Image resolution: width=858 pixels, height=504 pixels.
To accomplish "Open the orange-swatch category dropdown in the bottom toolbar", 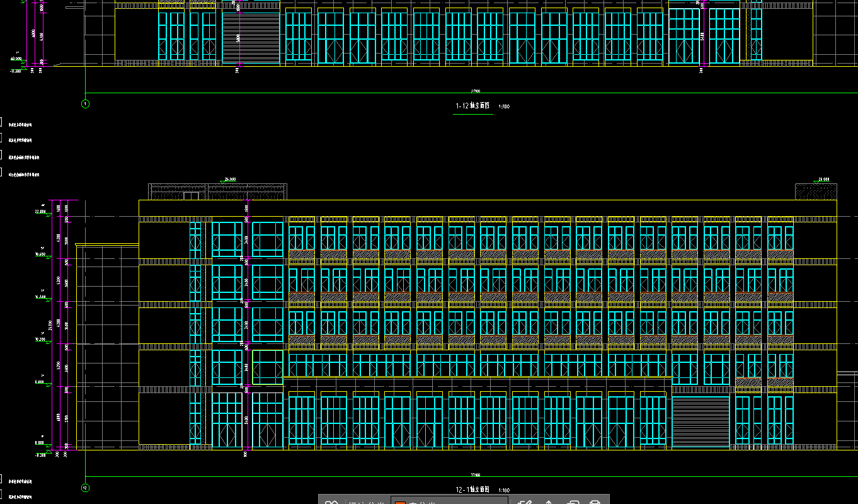I will click(450, 501).
